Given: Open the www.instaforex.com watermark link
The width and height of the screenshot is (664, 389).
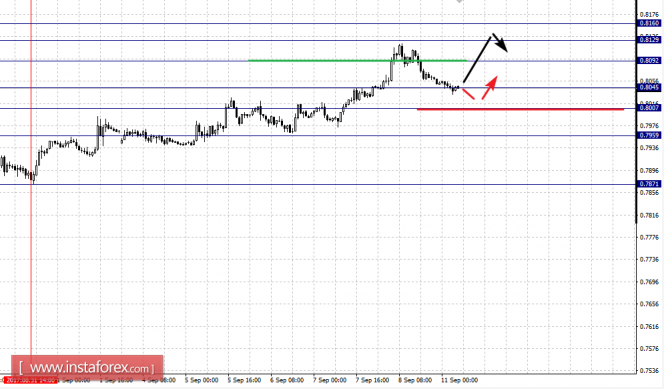Looking at the screenshot, I should pyautogui.click(x=87, y=368).
